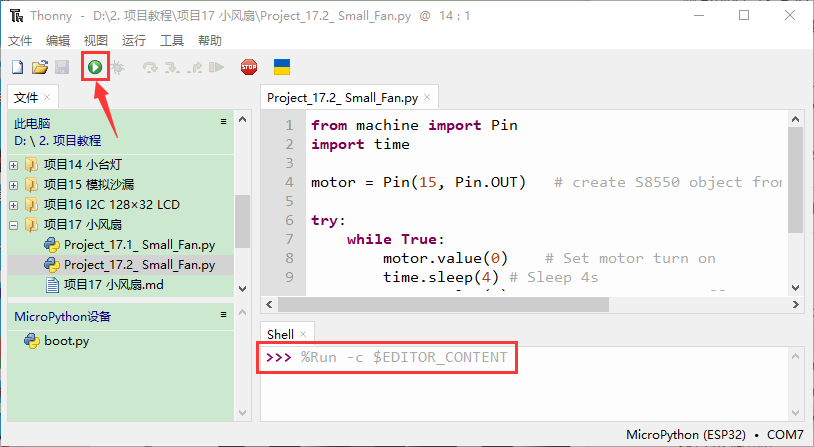Switch to the Shell tab
Screen dimensions: 814x447
(280, 334)
